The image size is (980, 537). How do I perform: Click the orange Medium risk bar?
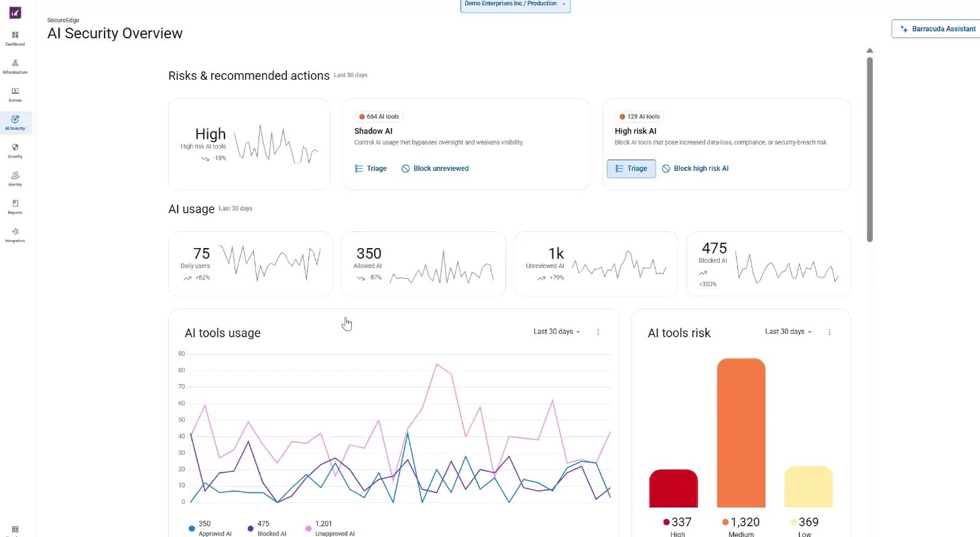pyautogui.click(x=741, y=432)
